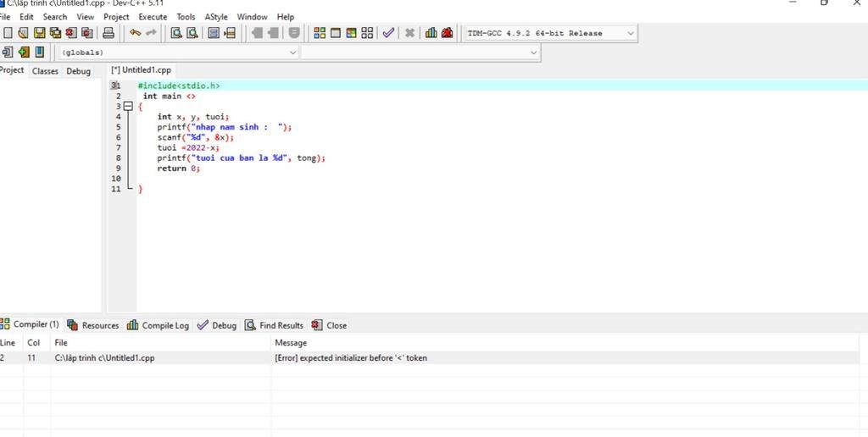The width and height of the screenshot is (868, 437).
Task: Open the View menu
Action: point(86,17)
